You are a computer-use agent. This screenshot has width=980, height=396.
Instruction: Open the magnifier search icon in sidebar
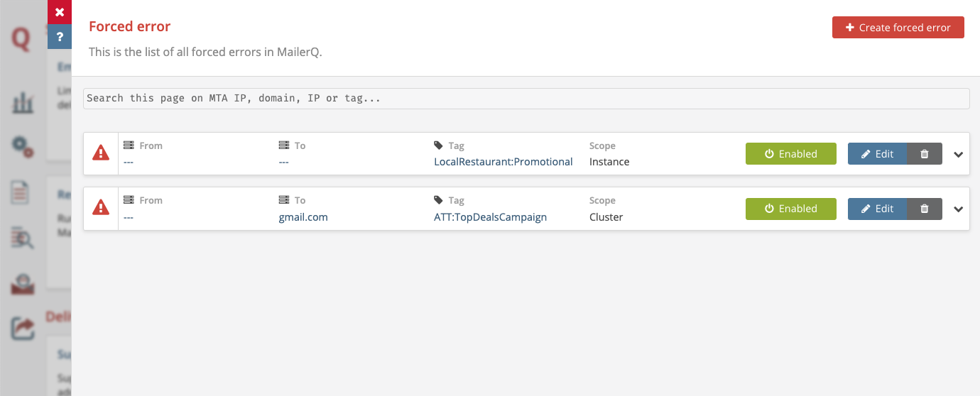click(23, 238)
